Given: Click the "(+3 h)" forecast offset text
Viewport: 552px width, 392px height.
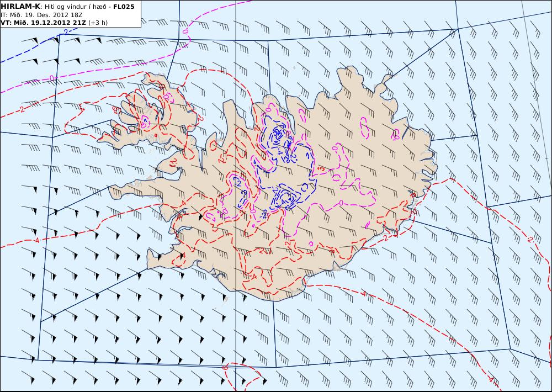Looking at the screenshot, I should [x=98, y=23].
